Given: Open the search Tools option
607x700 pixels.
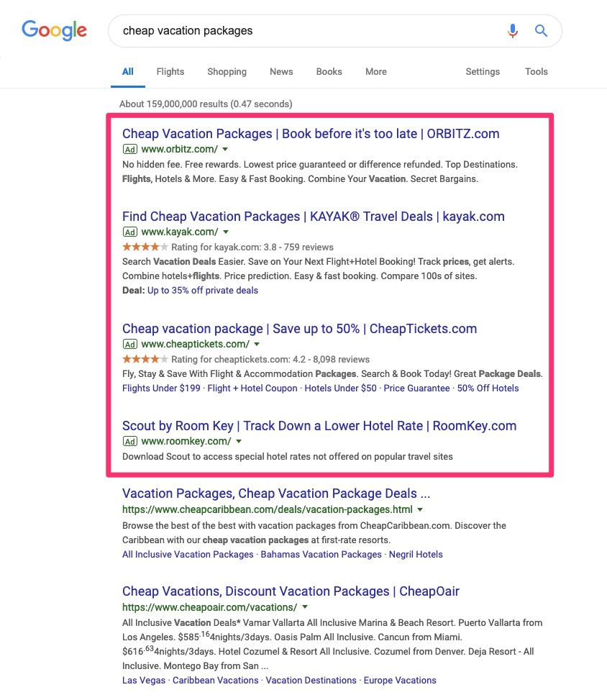Looking at the screenshot, I should click(536, 71).
